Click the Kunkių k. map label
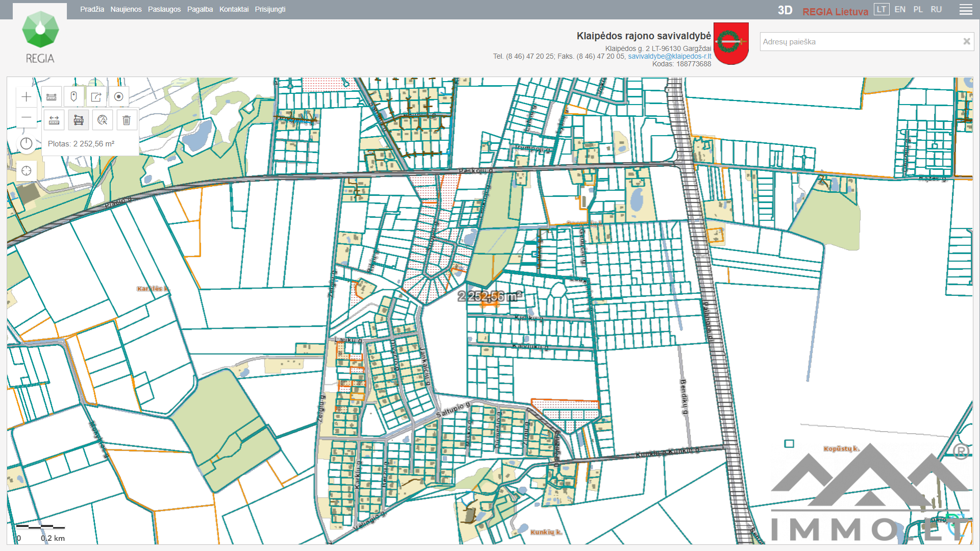This screenshot has height=551, width=980. pos(546,532)
